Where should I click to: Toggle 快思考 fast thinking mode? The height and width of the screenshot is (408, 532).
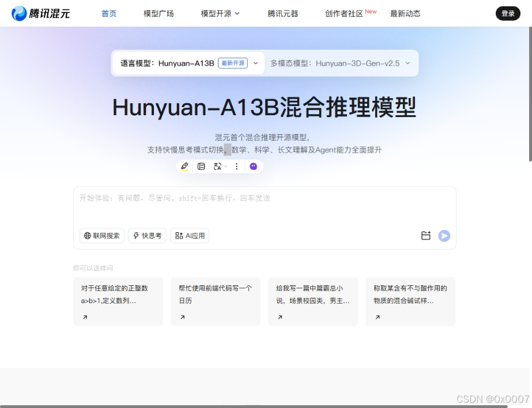click(147, 236)
